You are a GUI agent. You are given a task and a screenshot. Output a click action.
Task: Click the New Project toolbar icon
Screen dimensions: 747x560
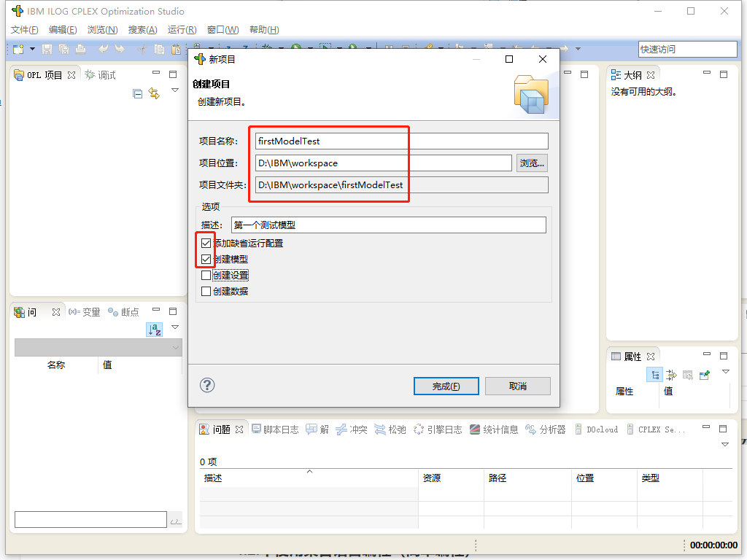[x=18, y=49]
